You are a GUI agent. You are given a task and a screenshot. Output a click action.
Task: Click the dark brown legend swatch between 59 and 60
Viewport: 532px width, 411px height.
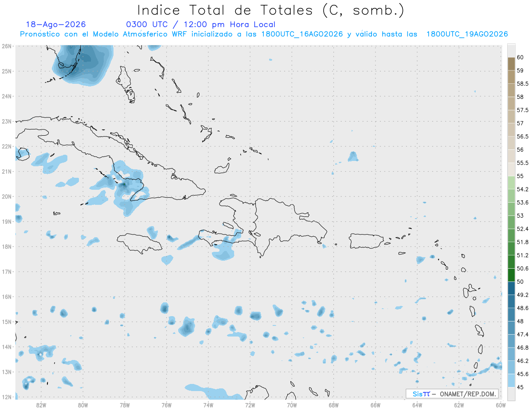(511, 64)
